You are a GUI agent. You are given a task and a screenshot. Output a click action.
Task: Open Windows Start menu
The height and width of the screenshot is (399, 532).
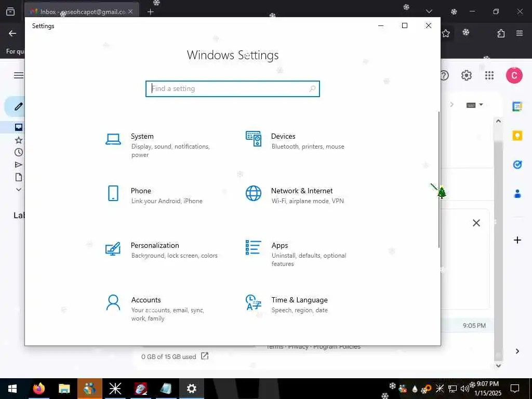coord(12,389)
